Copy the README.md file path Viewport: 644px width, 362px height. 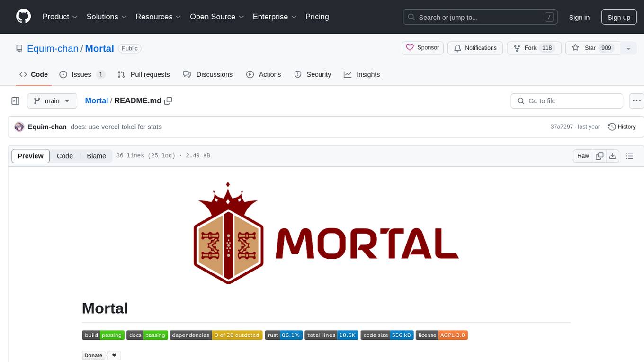coord(168,100)
